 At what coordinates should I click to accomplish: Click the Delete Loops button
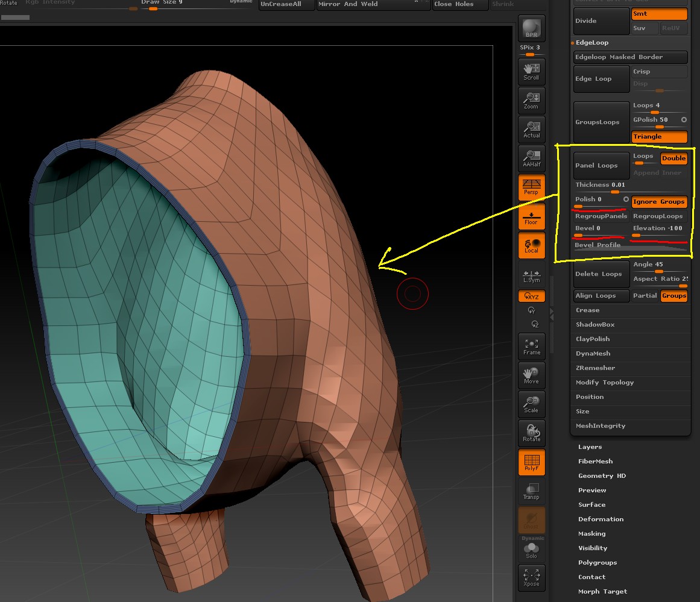tap(601, 274)
